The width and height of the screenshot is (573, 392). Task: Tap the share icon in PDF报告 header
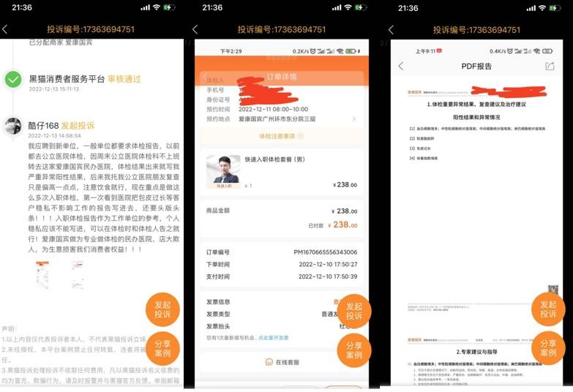(550, 66)
